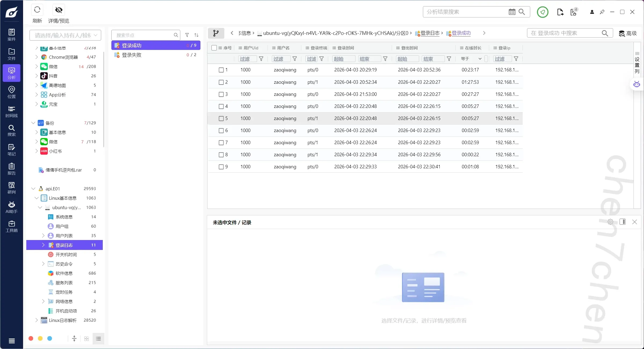The height and width of the screenshot is (349, 644).
Task: Click the calendar icon in analysis search box
Action: (512, 12)
